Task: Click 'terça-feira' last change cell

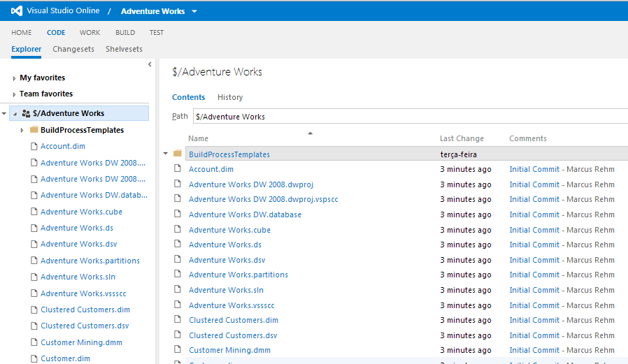Action: point(458,154)
